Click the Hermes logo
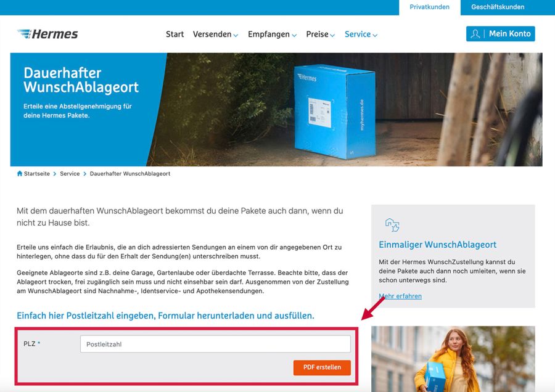 coord(47,34)
